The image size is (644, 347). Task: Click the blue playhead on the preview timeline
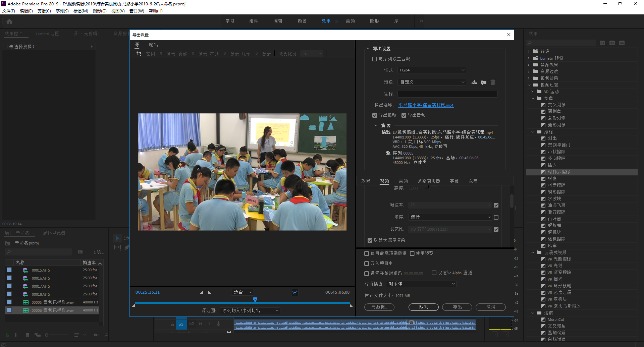click(x=255, y=299)
